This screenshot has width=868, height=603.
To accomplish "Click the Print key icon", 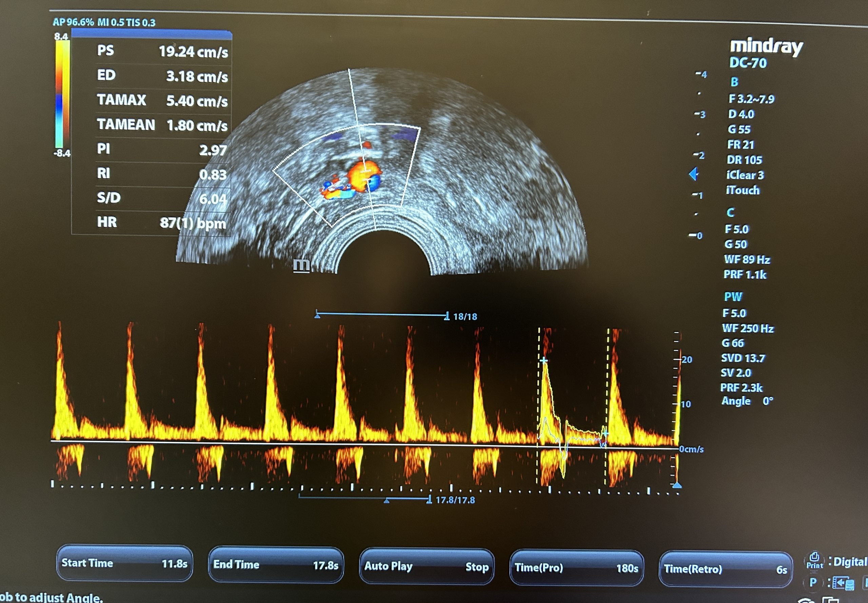I will tap(814, 560).
